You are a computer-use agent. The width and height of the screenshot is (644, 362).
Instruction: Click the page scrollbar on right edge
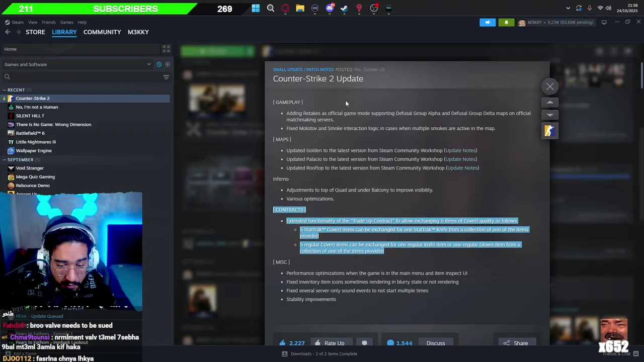click(x=642, y=75)
